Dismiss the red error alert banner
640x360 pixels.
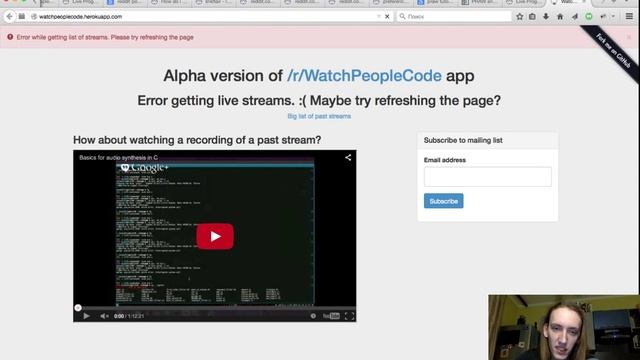[629, 37]
